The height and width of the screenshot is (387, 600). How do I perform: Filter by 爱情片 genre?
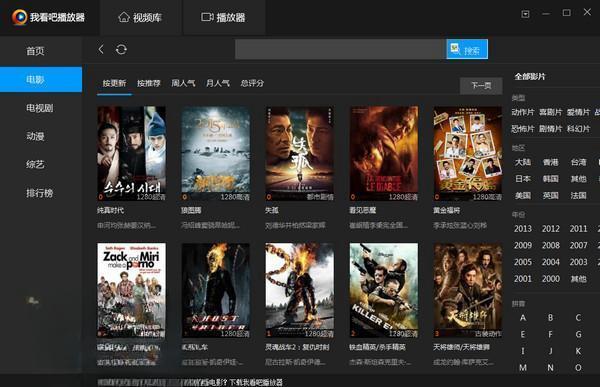click(x=578, y=112)
